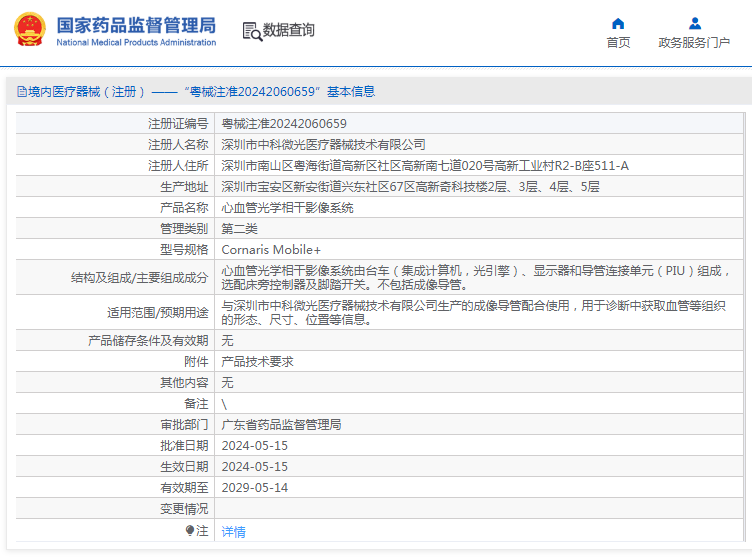Select 产品技术要求 attachment value

pyautogui.click(x=257, y=361)
